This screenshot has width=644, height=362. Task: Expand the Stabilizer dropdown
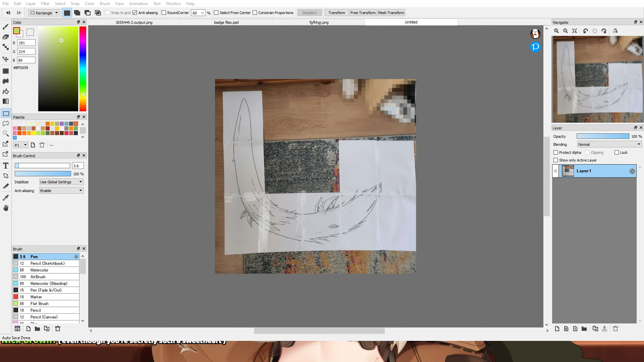(x=61, y=182)
